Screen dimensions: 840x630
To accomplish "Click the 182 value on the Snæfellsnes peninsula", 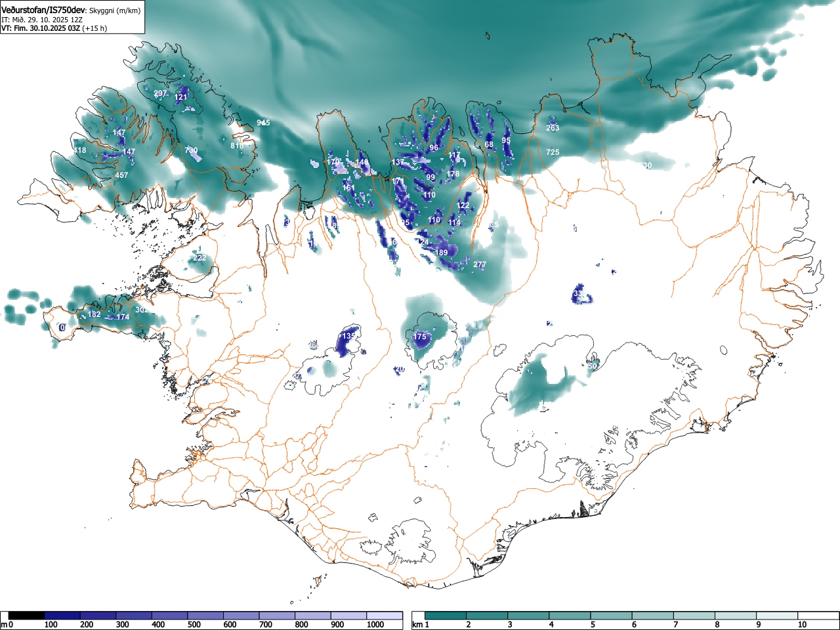I will [94, 314].
